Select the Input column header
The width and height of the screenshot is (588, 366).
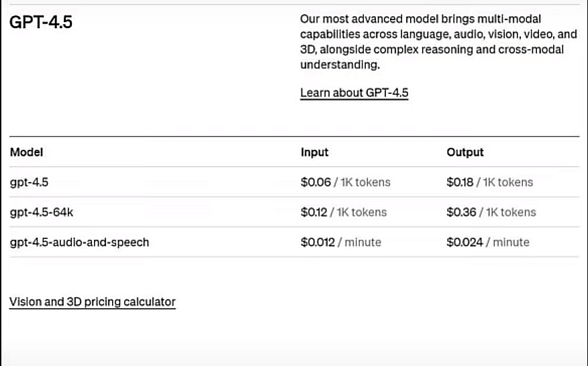(x=314, y=152)
